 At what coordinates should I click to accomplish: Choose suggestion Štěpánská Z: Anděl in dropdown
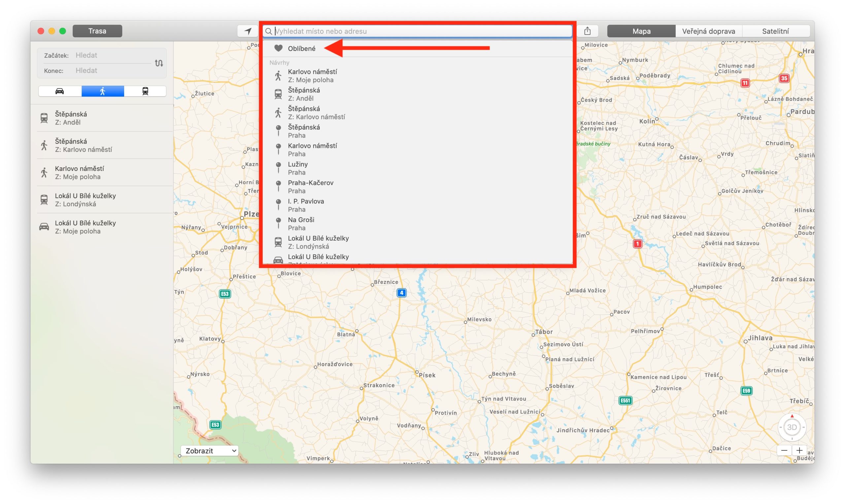point(418,94)
